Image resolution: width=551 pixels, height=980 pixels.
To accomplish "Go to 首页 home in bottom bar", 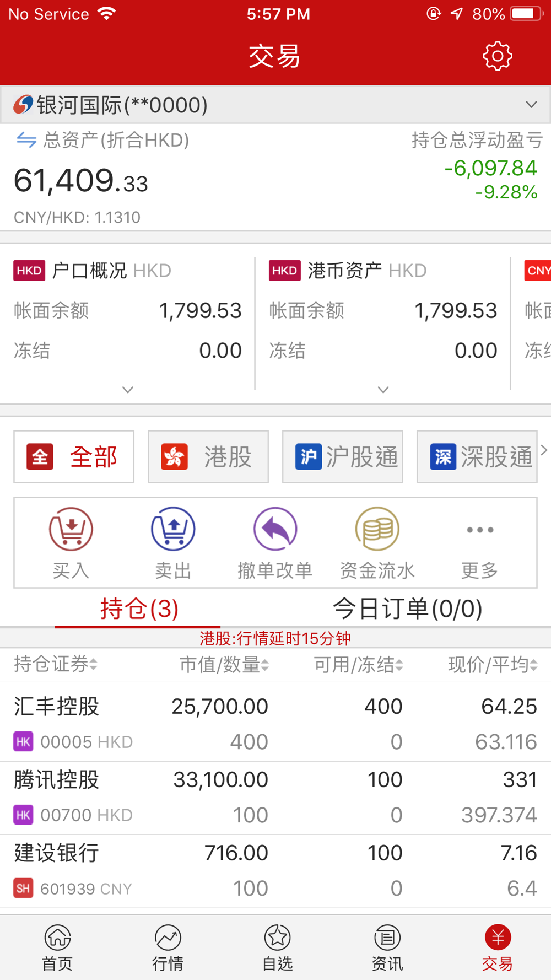I will 58,947.
